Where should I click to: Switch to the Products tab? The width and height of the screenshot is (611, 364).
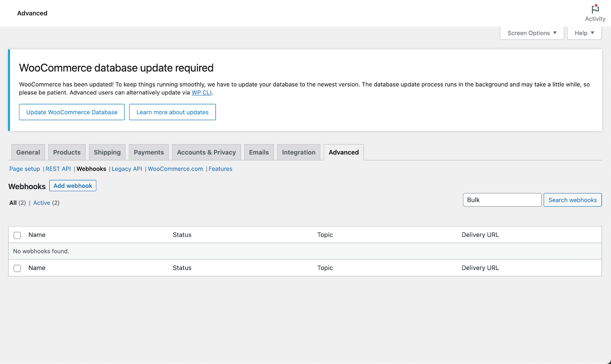click(x=67, y=152)
